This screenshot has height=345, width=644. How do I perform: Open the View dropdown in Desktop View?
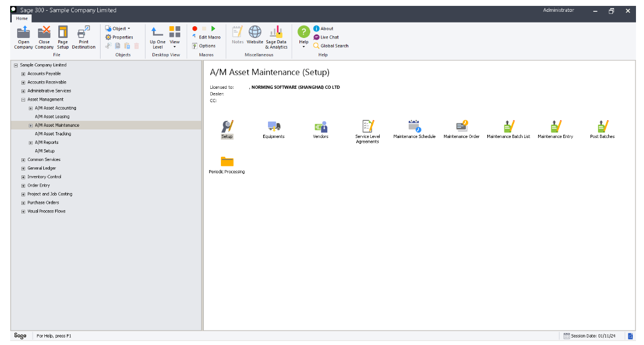[x=175, y=37]
